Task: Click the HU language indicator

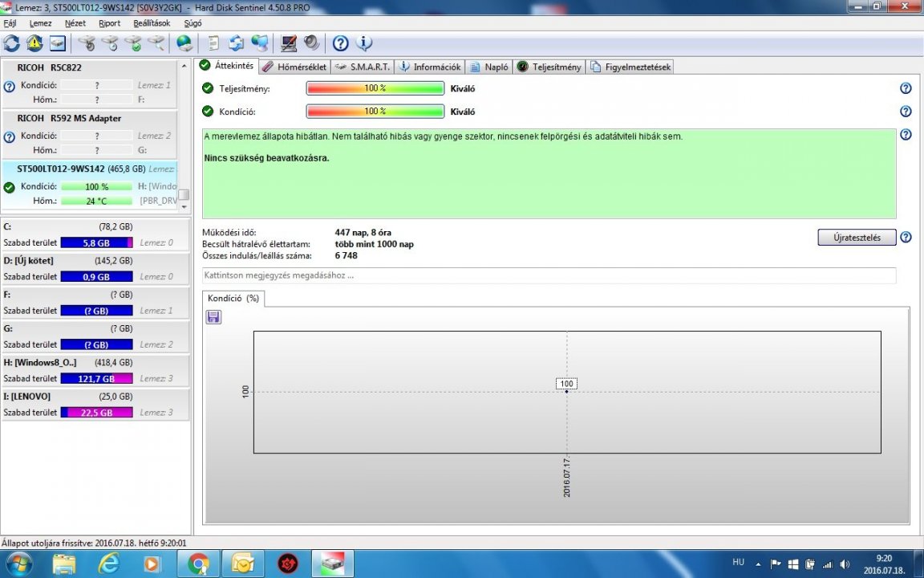Action: click(x=739, y=562)
